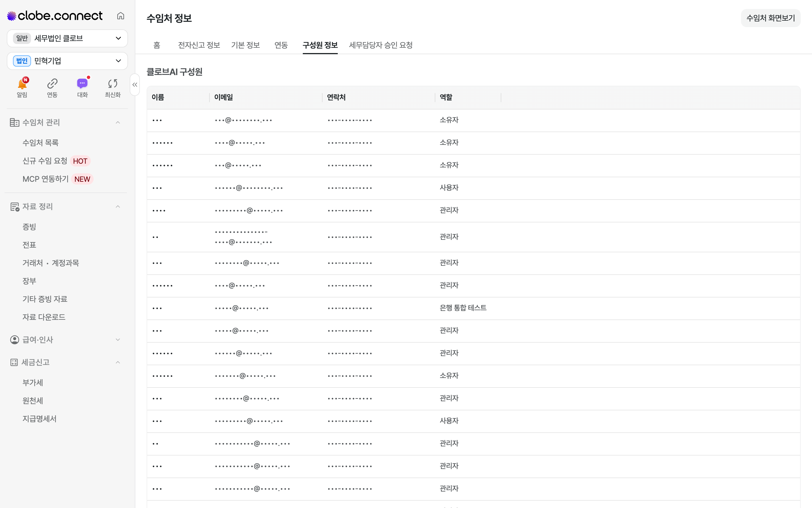
Task: Click the 수임처 관리 building icon
Action: [x=14, y=122]
